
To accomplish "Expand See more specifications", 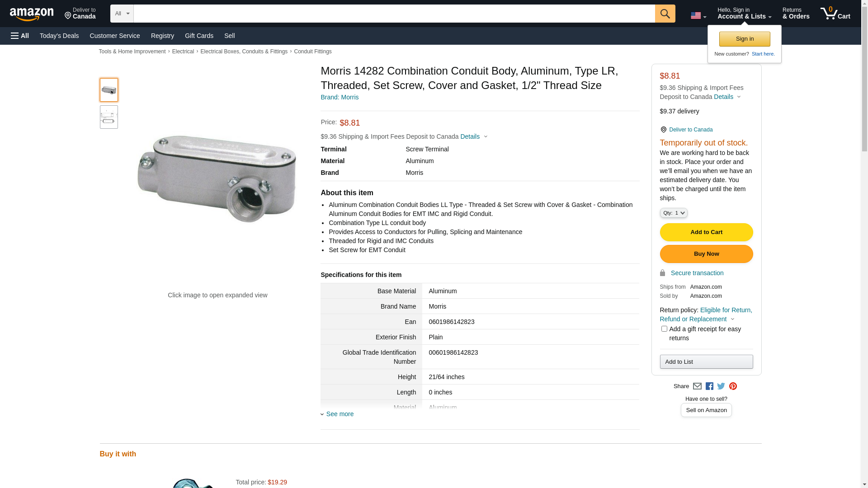I will (x=339, y=414).
